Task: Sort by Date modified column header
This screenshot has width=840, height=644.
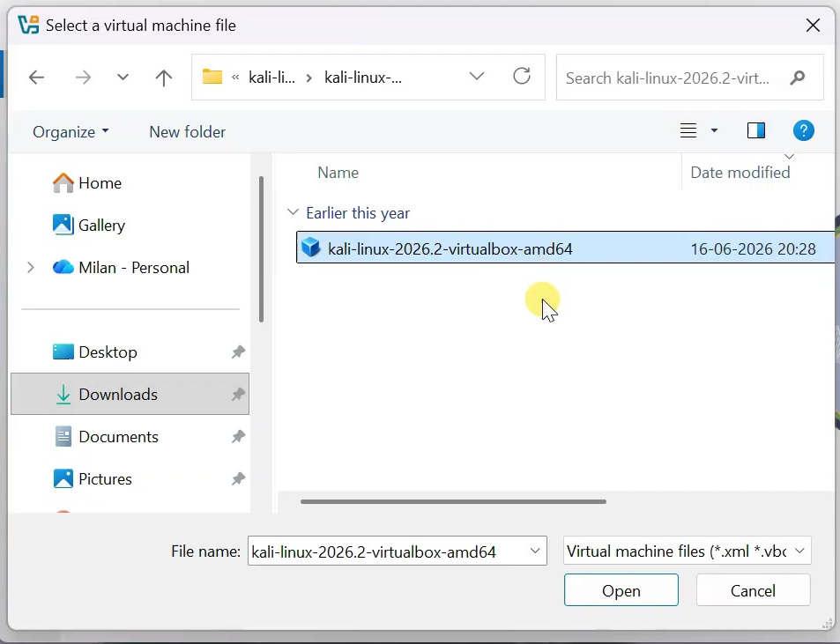Action: click(x=740, y=173)
